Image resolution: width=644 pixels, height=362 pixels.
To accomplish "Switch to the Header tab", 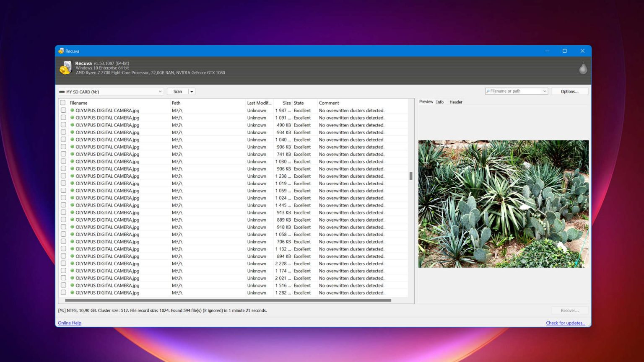I will [456, 102].
